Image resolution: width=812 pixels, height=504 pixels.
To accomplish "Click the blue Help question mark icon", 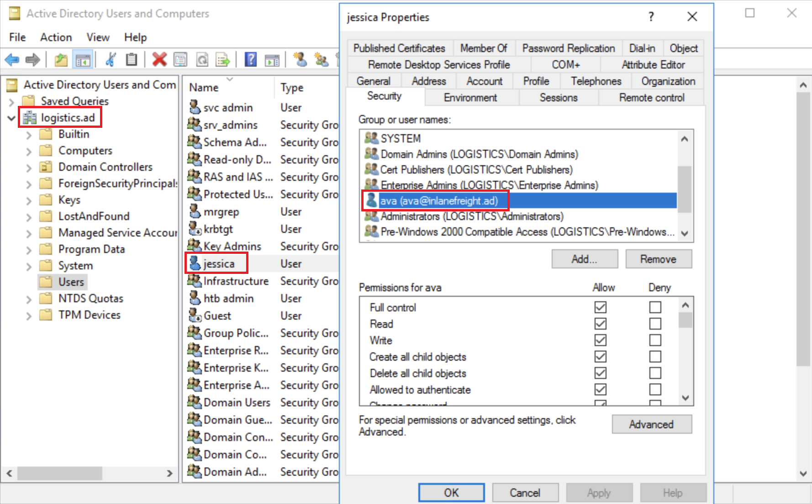I will (251, 60).
